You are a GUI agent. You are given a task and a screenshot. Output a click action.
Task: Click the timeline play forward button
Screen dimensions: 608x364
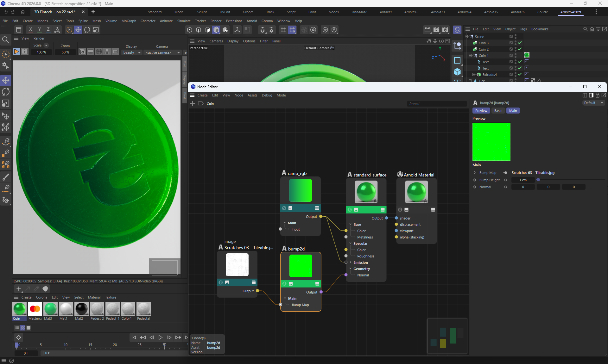(161, 337)
